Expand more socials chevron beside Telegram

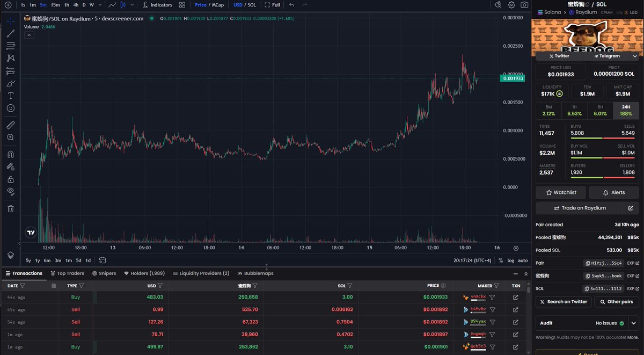coord(635,56)
